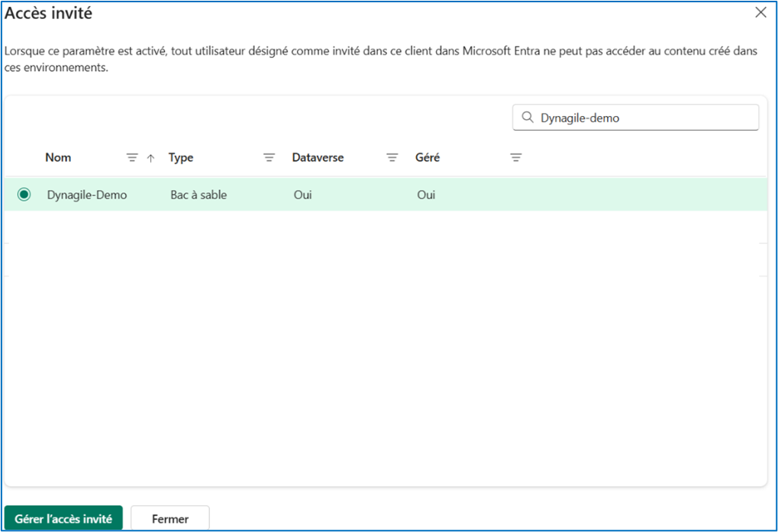The image size is (778, 532).
Task: Click the Bac à sable type cell
Action: click(x=199, y=195)
